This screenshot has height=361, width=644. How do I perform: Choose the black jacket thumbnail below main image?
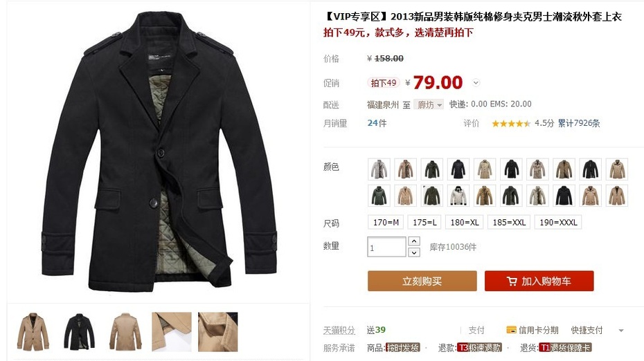coord(79,331)
